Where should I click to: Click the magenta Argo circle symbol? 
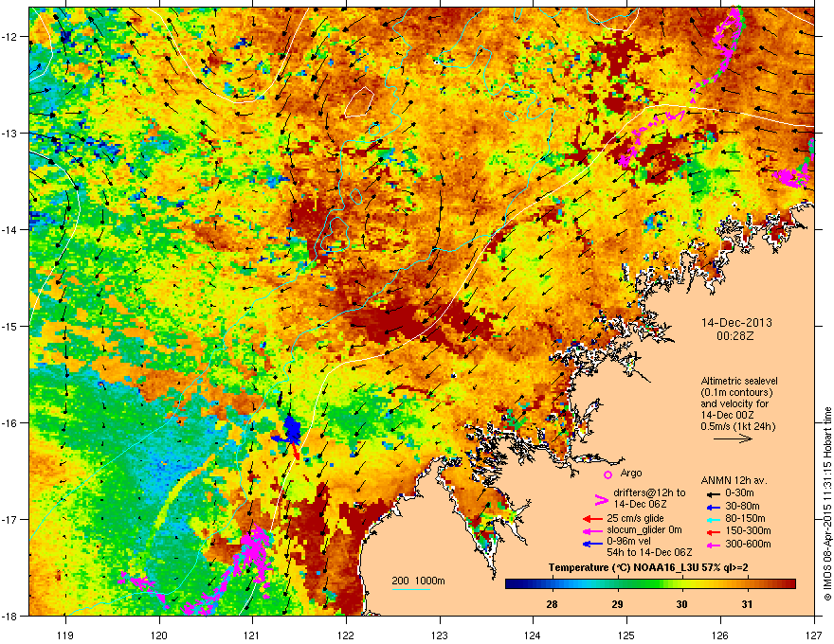tap(607, 474)
